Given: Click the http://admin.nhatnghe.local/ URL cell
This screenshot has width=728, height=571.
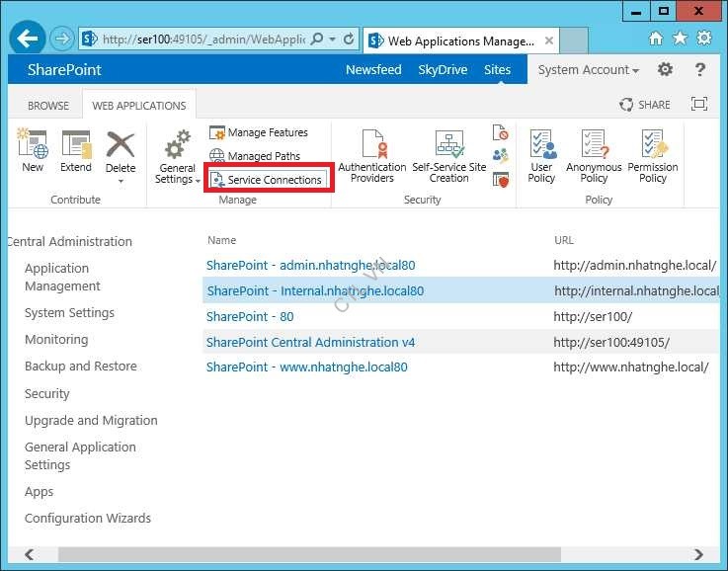Looking at the screenshot, I should (x=635, y=265).
